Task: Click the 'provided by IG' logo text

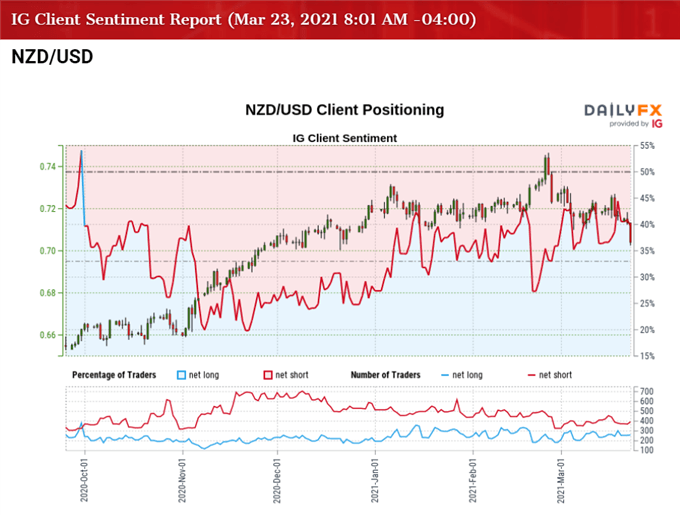Action: tap(636, 124)
